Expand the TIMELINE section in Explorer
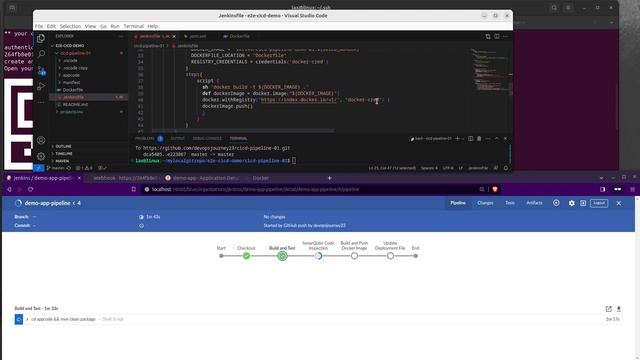Image resolution: width=640 pixels, height=360 pixels. [64, 153]
